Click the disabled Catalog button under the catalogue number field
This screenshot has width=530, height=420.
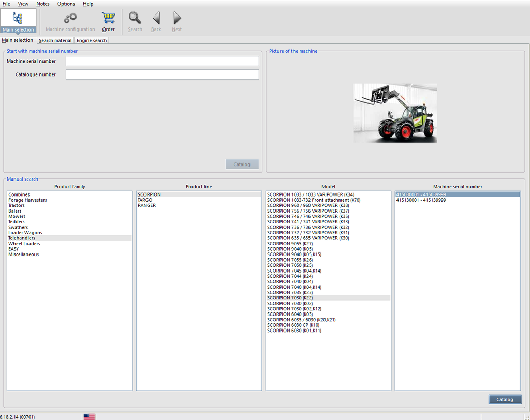(242, 164)
